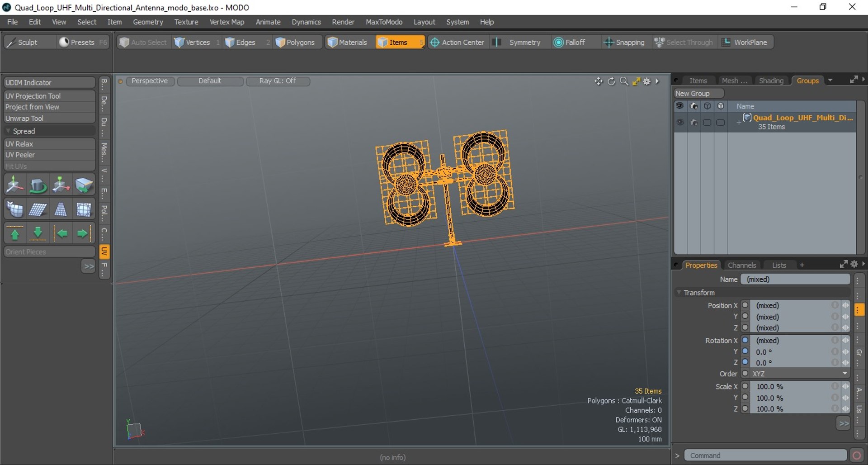Toggle Position X channel keyframe circle
The image size is (868, 465).
pyautogui.click(x=745, y=305)
